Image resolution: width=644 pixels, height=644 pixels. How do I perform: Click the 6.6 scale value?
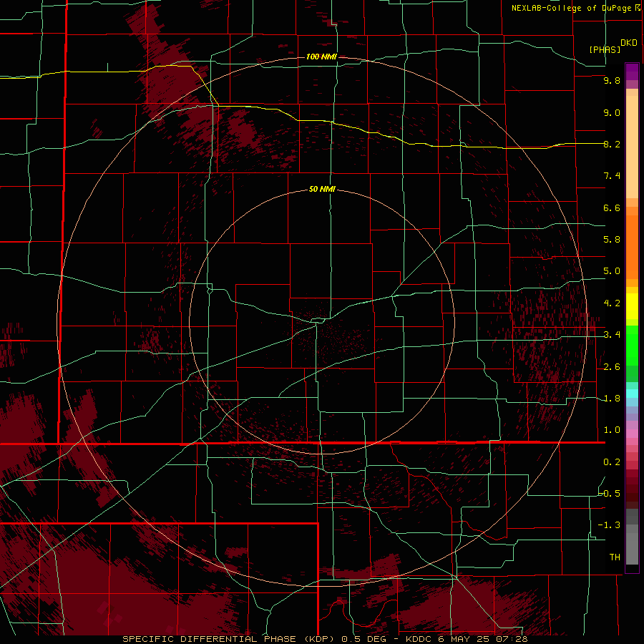[612, 208]
